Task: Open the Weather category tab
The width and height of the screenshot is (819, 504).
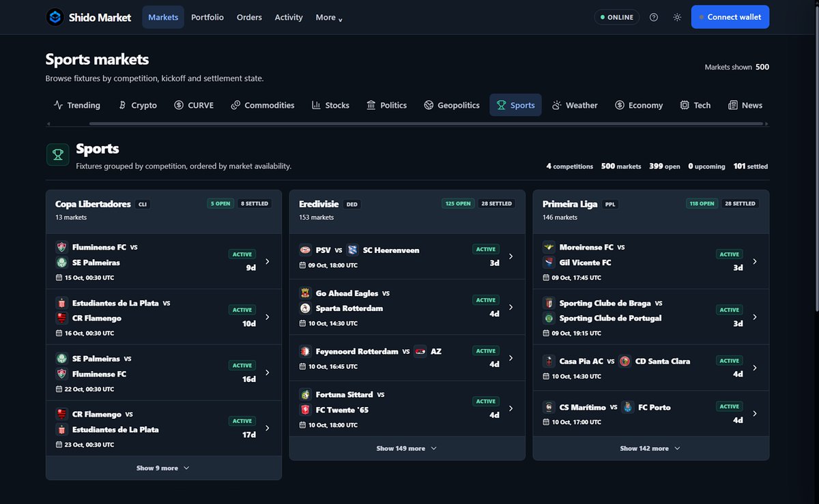Action: [x=575, y=105]
